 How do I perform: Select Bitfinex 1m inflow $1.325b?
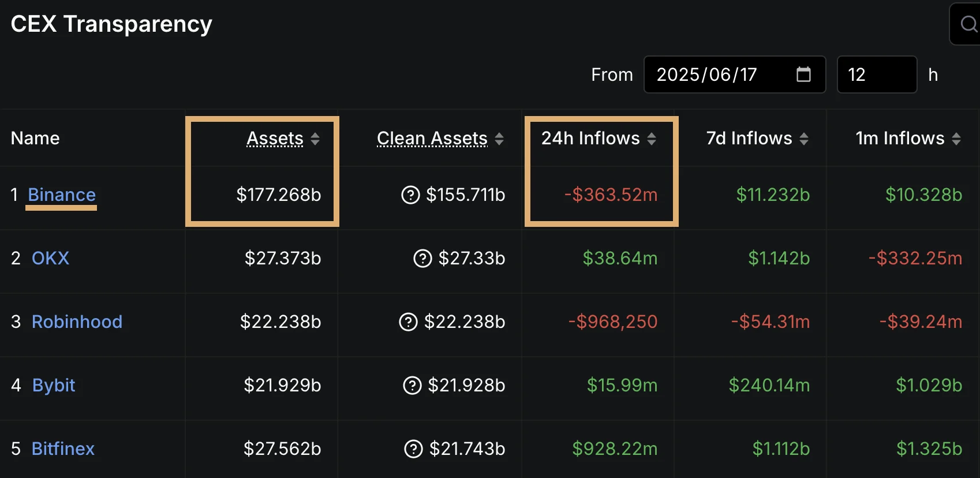929,449
